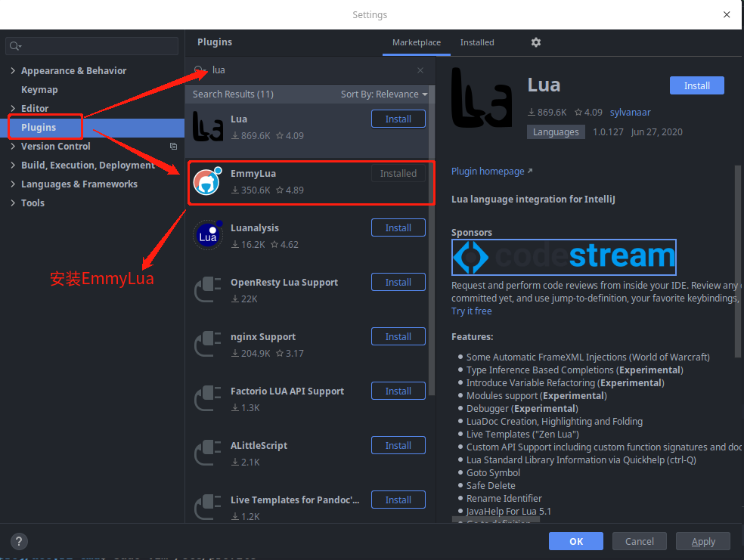Select the nginx Support plugin name
The height and width of the screenshot is (560, 744).
coord(263,336)
